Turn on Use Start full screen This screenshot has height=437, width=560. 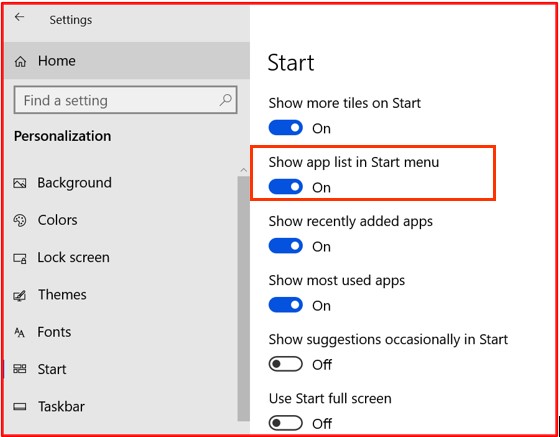pos(285,423)
